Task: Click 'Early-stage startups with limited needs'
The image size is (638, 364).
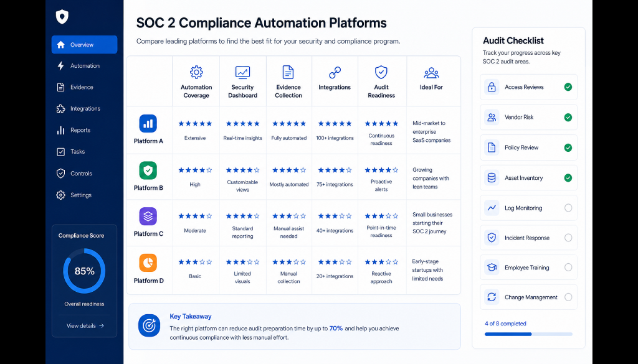Action: coord(427,270)
